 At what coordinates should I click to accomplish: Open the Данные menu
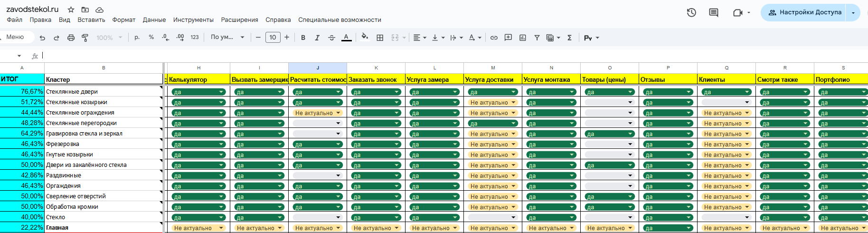pyautogui.click(x=154, y=20)
